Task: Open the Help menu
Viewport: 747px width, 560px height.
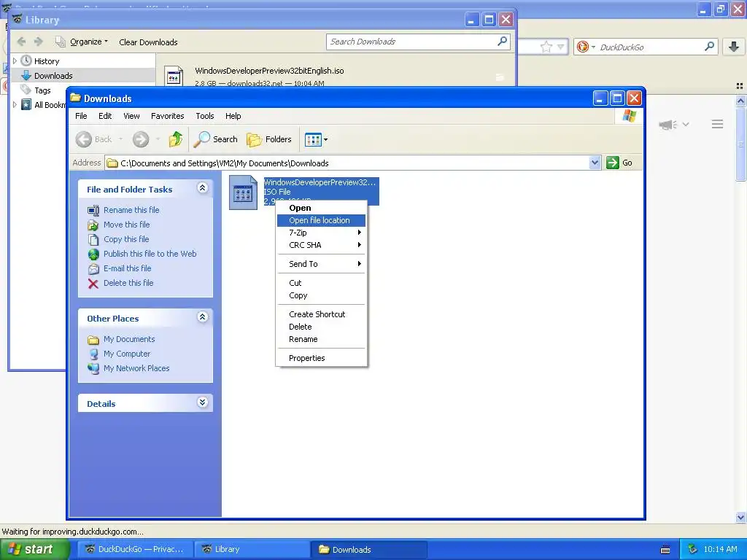Action: coord(233,116)
